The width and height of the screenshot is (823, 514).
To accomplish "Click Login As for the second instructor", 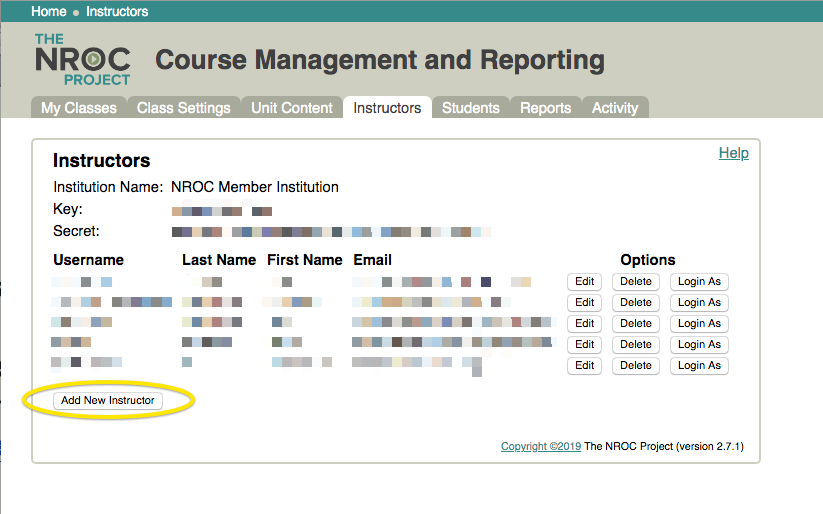I will [x=699, y=302].
